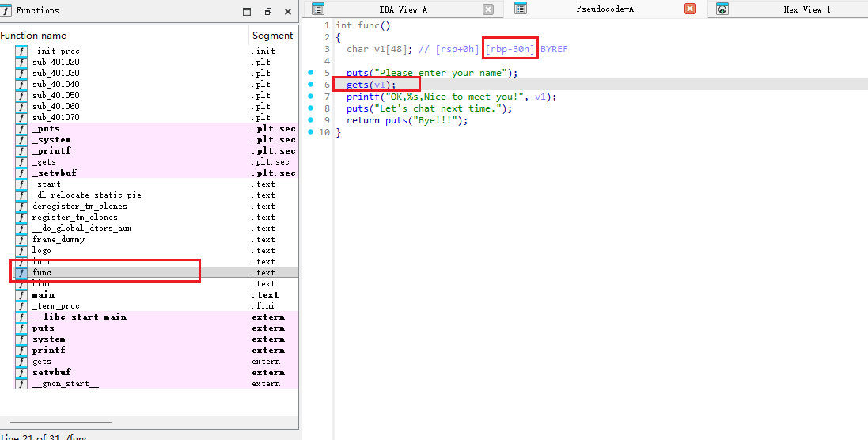This screenshot has height=440, width=868.
Task: Click the Hex View-1 tab icon
Action: (x=722, y=9)
